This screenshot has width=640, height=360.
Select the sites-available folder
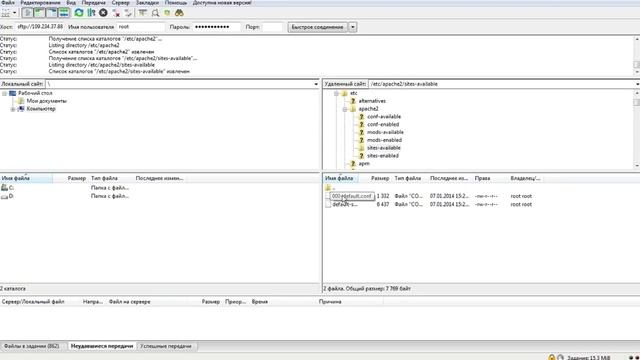pyautogui.click(x=383, y=148)
